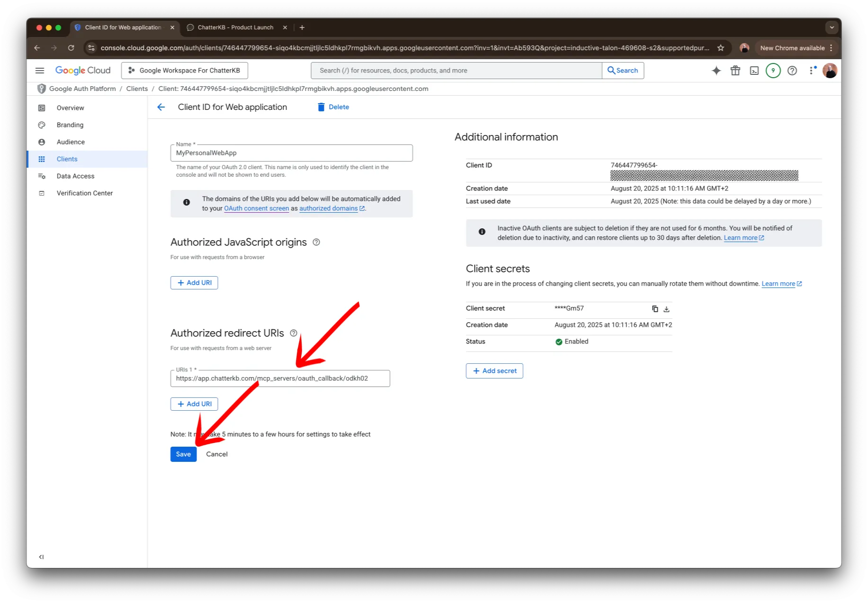The width and height of the screenshot is (868, 603).
Task: Click the Cancel button
Action: coord(217,454)
